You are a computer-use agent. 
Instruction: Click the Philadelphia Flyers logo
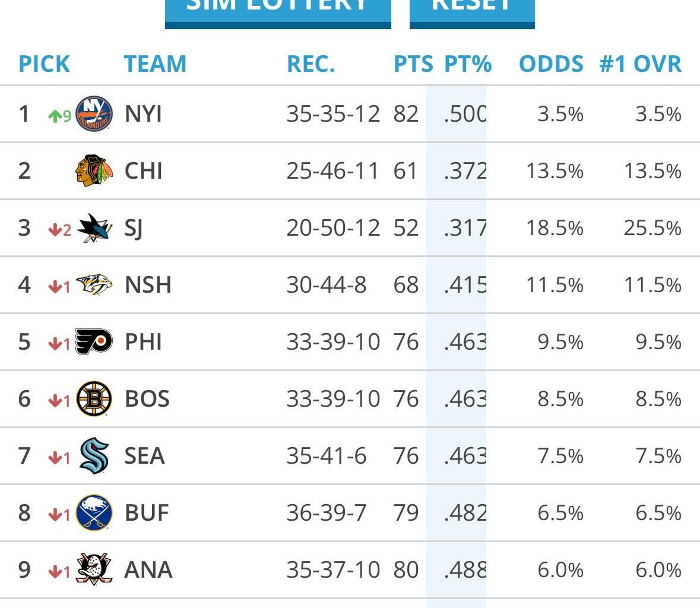point(94,342)
